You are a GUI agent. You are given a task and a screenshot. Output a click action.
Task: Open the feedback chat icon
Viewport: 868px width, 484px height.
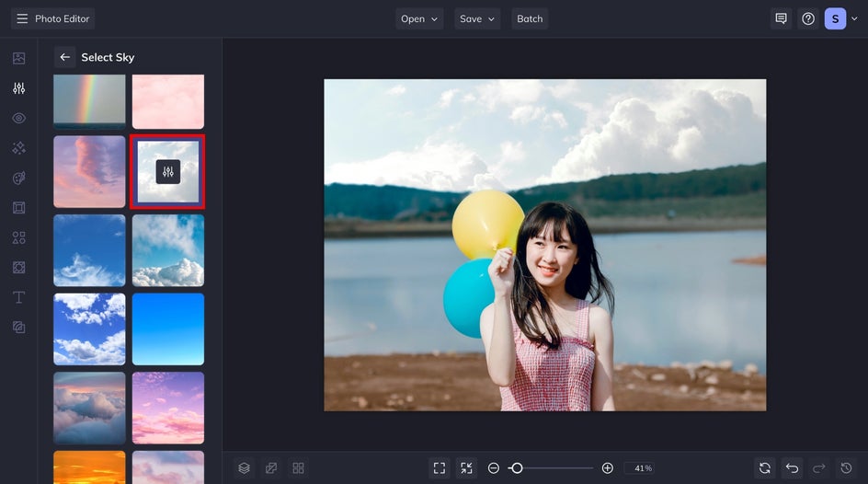point(781,18)
